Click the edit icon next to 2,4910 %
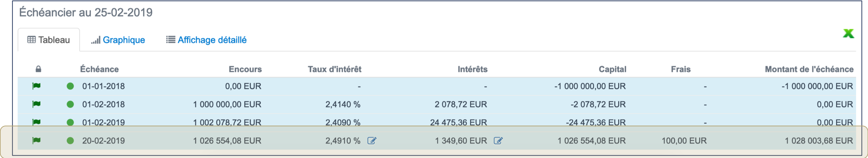 point(372,141)
